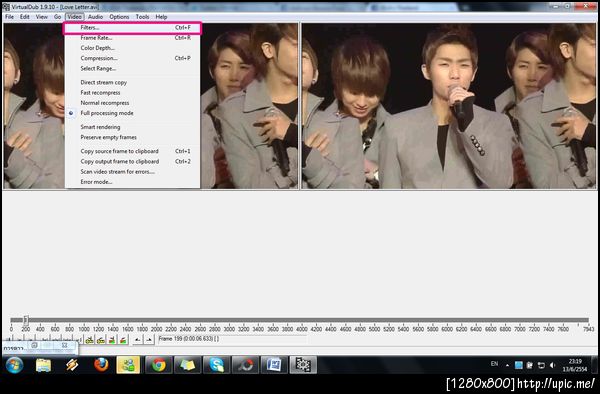
Task: Select Full processing mode option
Action: pyautogui.click(x=132, y=114)
